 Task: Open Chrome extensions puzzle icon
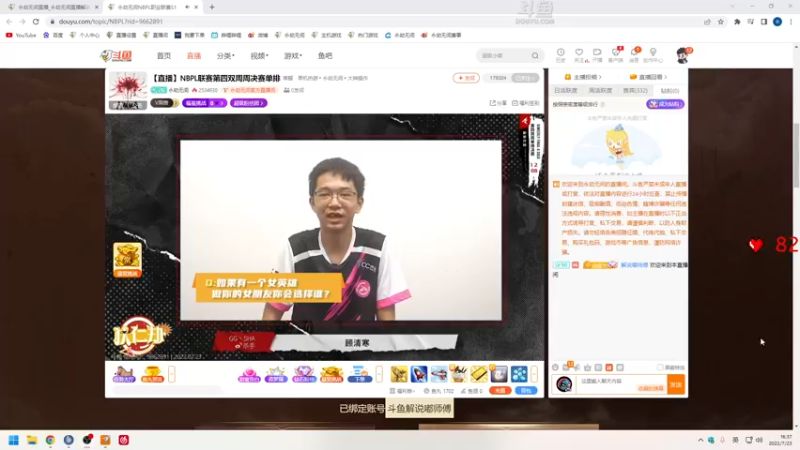(737, 21)
